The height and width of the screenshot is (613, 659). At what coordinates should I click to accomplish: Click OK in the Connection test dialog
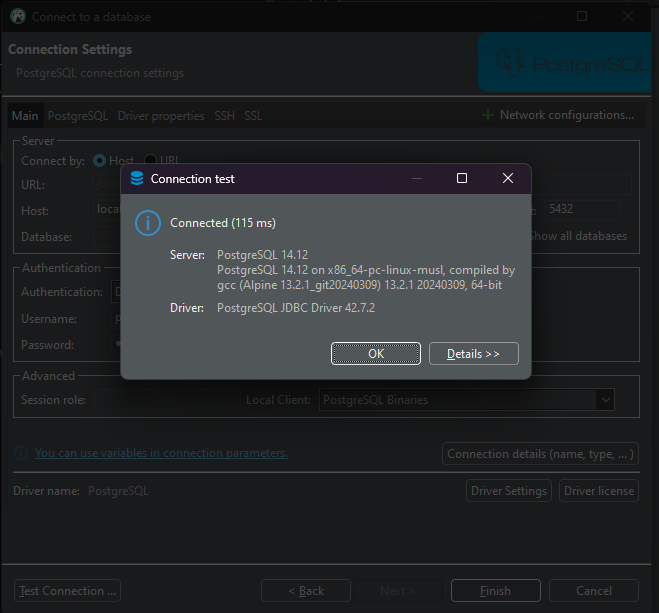[x=375, y=353]
